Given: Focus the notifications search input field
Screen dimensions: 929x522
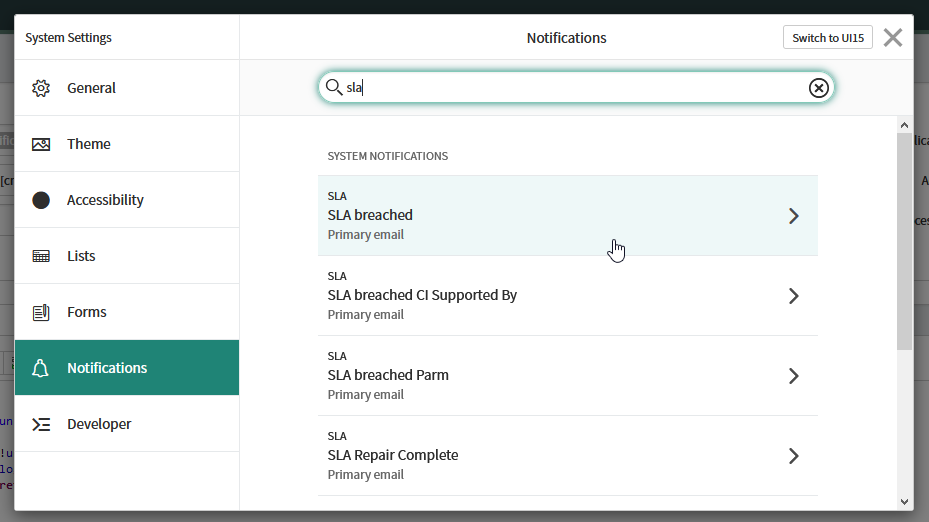Looking at the screenshot, I should pyautogui.click(x=576, y=88).
